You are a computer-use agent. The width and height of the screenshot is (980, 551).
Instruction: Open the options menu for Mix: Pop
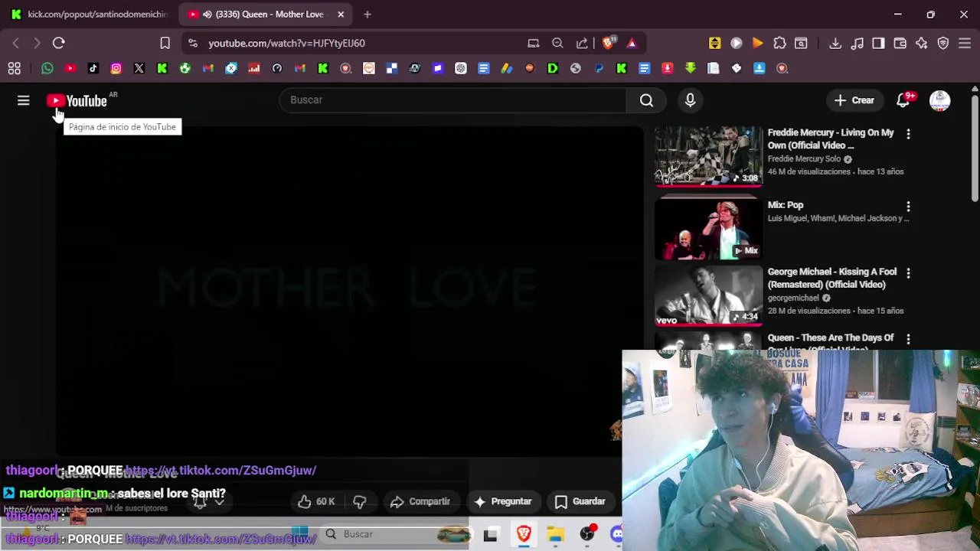908,207
